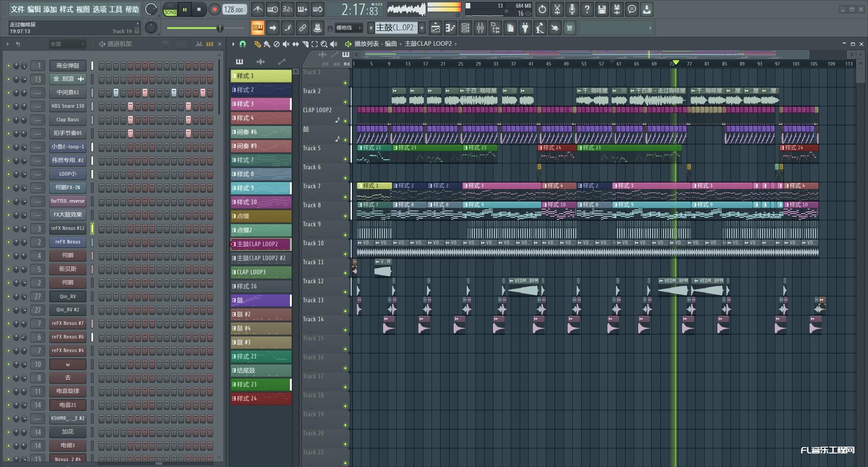Toggle the playlist snap magnet icon
Image resolution: width=868 pixels, height=467 pixels.
242,44
